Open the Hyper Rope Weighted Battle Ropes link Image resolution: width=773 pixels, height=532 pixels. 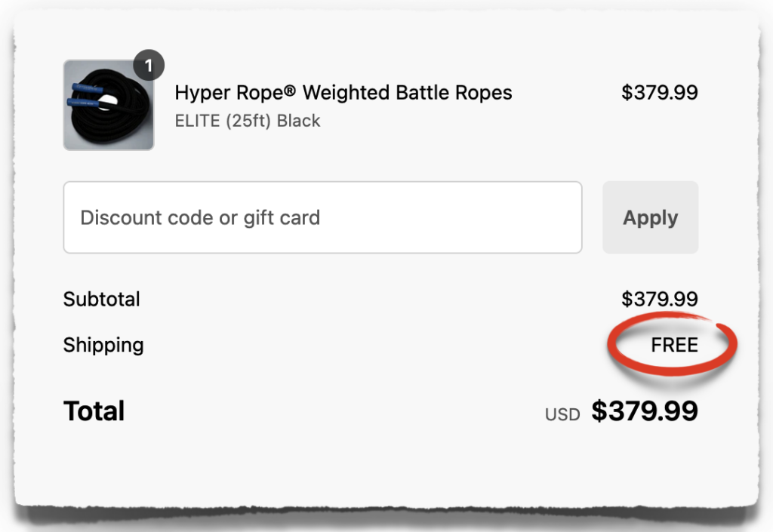343,93
